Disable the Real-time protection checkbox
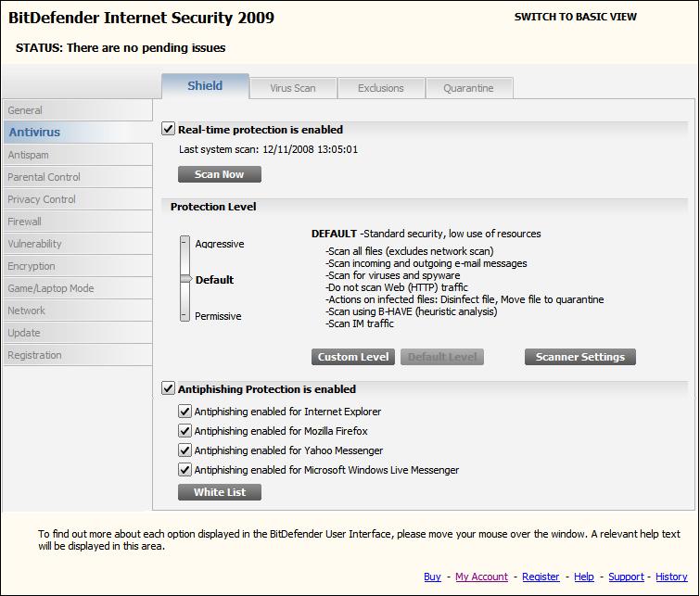The width and height of the screenshot is (700, 596). (168, 130)
